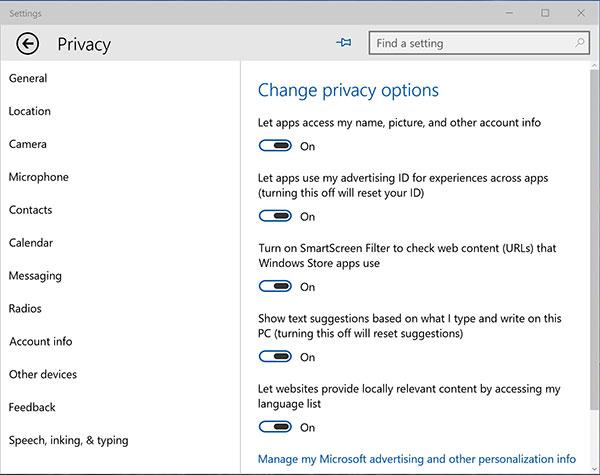600x475 pixels.
Task: Focus the Find a setting box
Action: (479, 43)
